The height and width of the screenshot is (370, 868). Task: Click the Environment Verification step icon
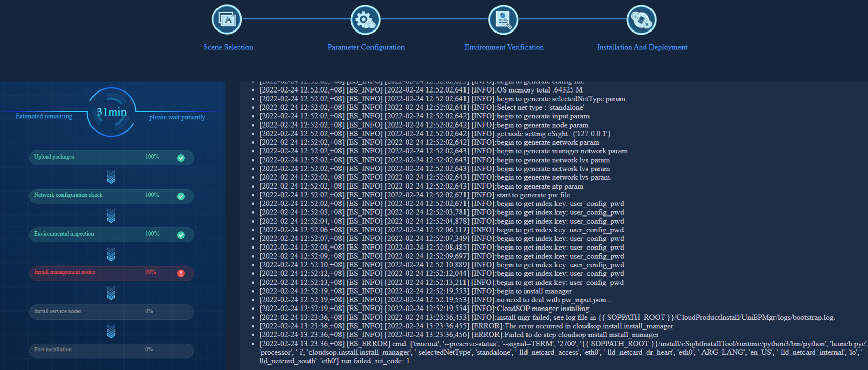pos(503,19)
